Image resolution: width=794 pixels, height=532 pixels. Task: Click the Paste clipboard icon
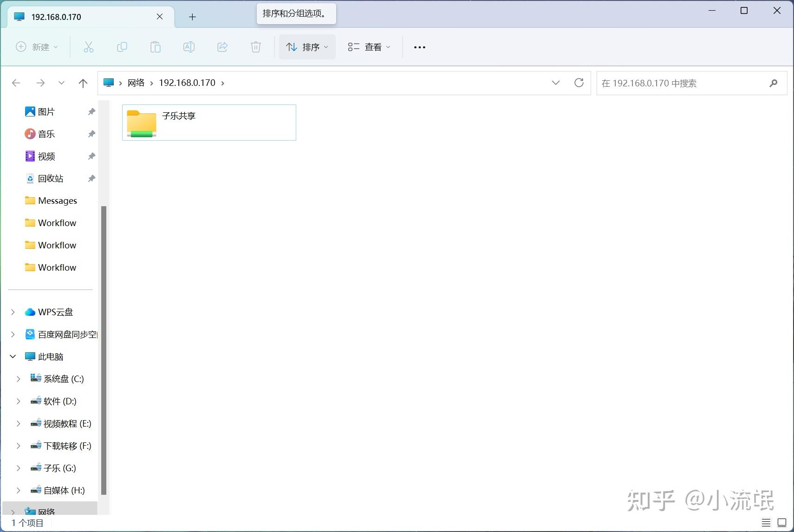[155, 47]
